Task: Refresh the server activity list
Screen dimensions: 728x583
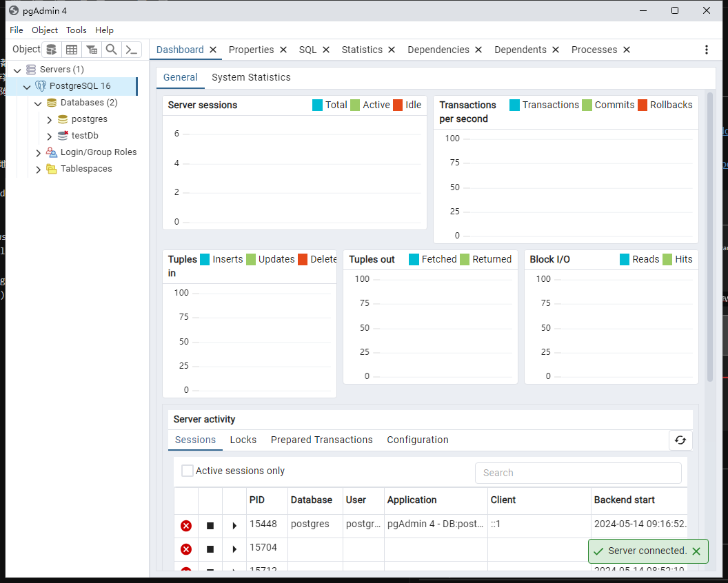Action: pos(680,440)
